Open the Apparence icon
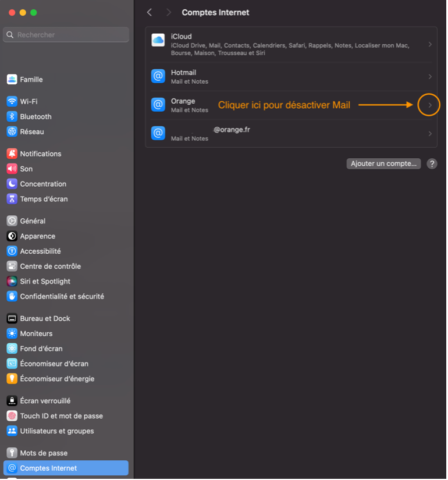 tap(12, 236)
